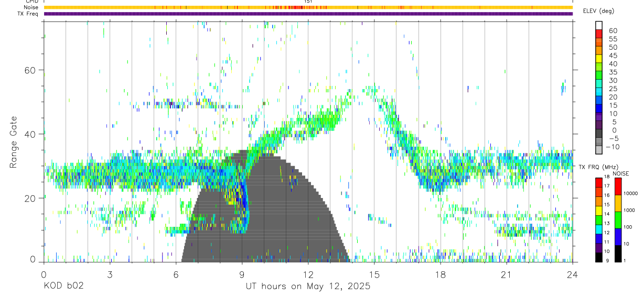Viewport: 644px width, 297px height.
Task: Click the Range Gate axis title
Action: pos(14,143)
